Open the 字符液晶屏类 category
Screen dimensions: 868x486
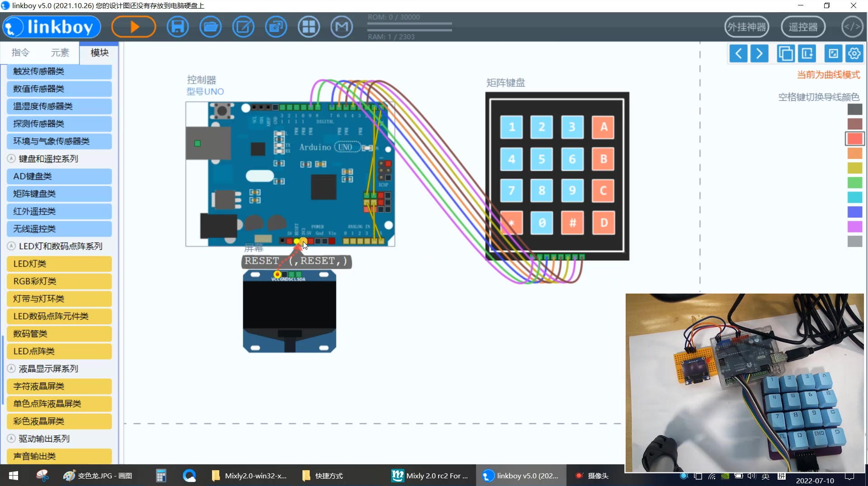[x=59, y=387]
